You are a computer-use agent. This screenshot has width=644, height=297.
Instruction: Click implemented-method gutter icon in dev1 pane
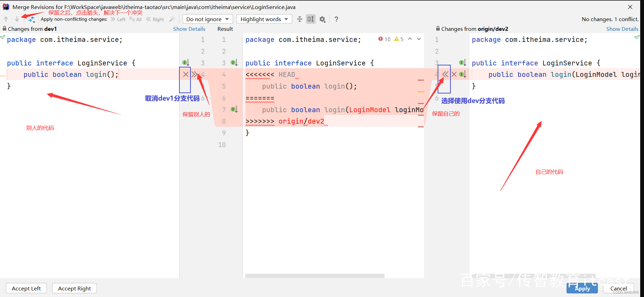tap(186, 63)
